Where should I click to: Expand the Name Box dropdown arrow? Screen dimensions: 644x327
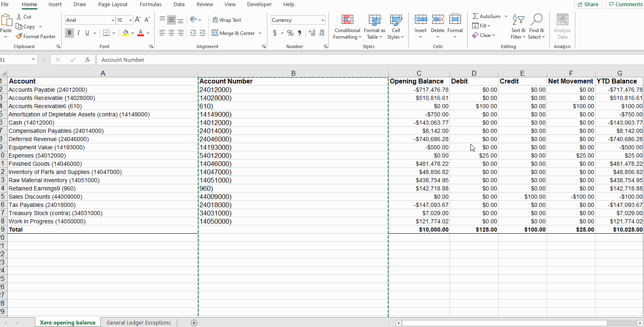pyautogui.click(x=34, y=60)
